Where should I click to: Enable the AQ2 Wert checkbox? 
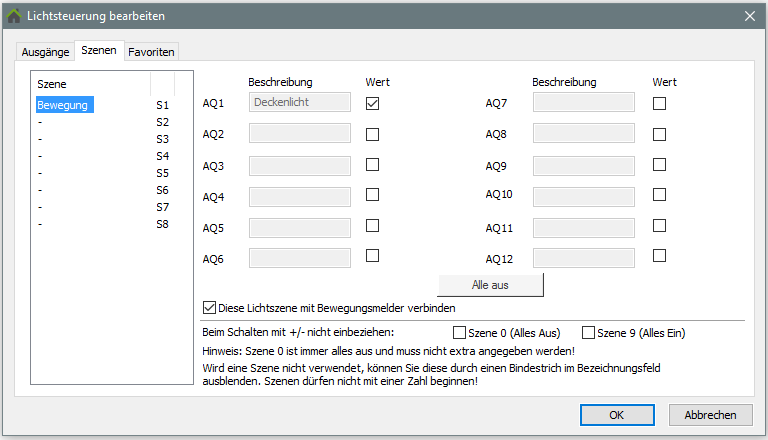(x=372, y=134)
